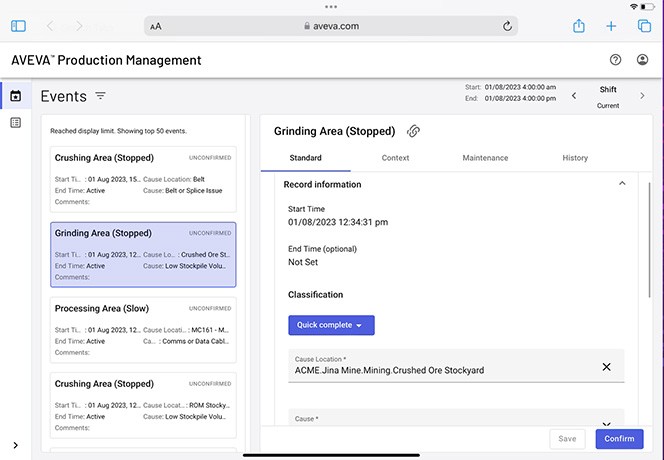The height and width of the screenshot is (460, 664).
Task: Clear Cause Location with the X icon
Action: coord(606,367)
